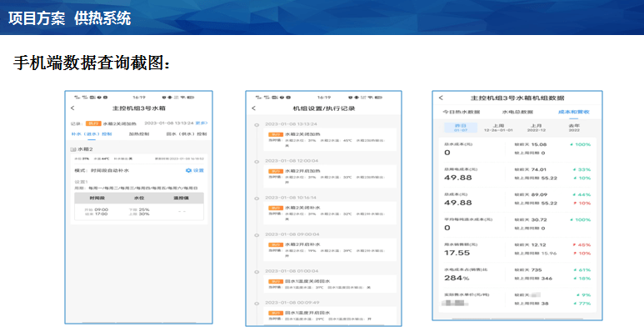Open the 水箱2开启加热 record card
Screen dimensions: 644x327
click(x=331, y=177)
